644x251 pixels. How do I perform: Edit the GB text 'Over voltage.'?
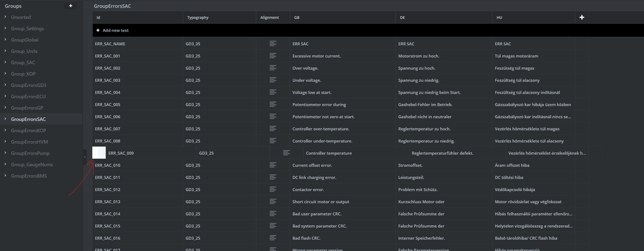[304, 68]
